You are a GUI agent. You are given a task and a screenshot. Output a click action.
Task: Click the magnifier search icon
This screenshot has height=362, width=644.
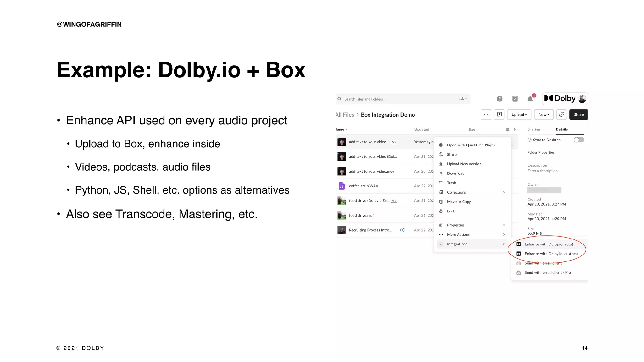click(339, 99)
